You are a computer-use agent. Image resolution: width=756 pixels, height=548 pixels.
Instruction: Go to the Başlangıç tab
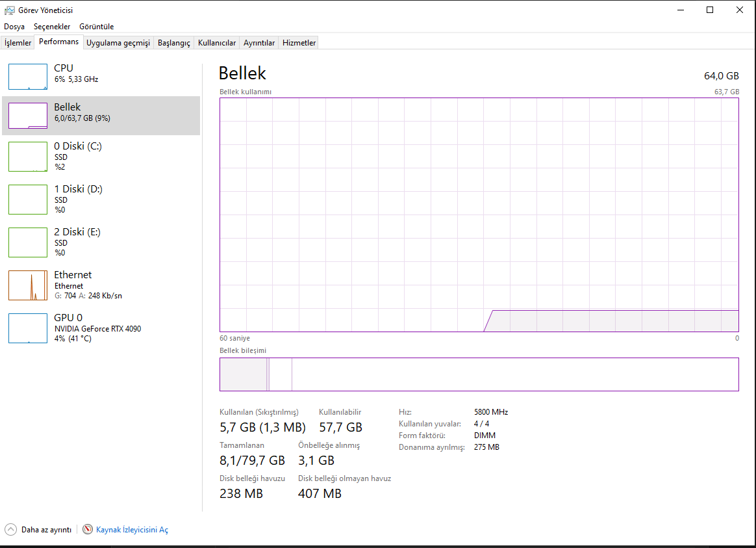tap(174, 43)
